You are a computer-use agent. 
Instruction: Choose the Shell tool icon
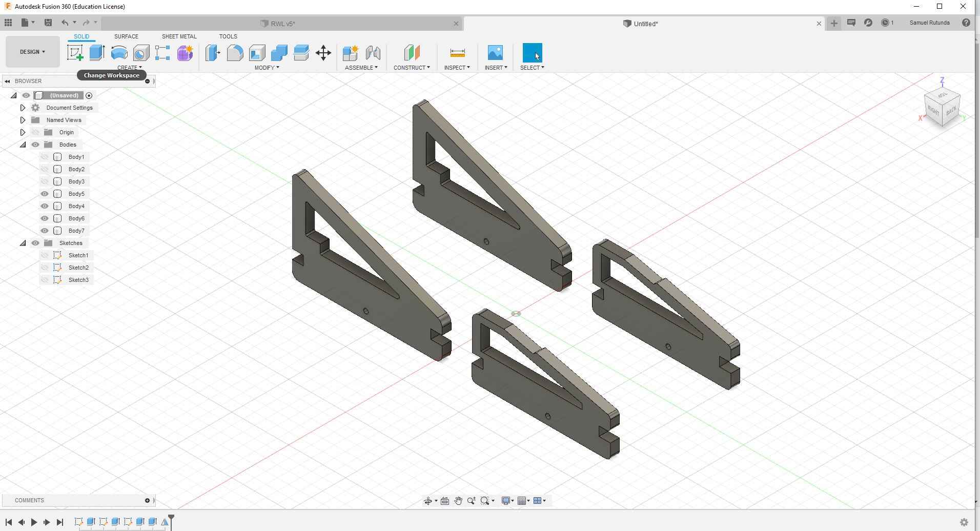pos(257,53)
